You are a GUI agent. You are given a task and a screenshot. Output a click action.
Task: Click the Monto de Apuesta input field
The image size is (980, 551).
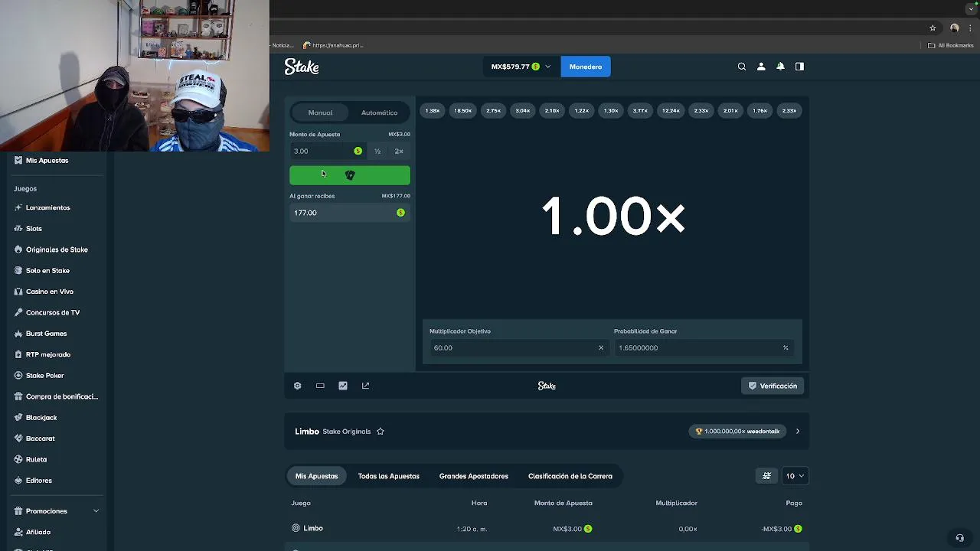point(328,152)
